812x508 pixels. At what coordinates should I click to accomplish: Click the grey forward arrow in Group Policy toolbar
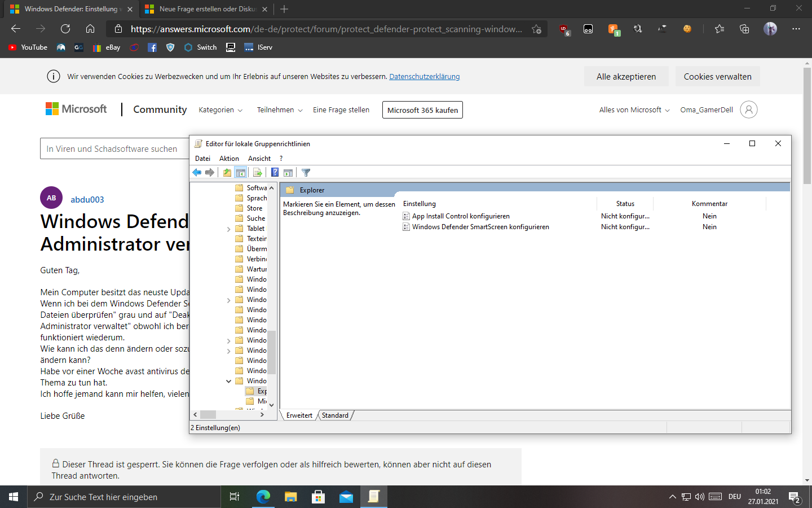[x=210, y=173]
